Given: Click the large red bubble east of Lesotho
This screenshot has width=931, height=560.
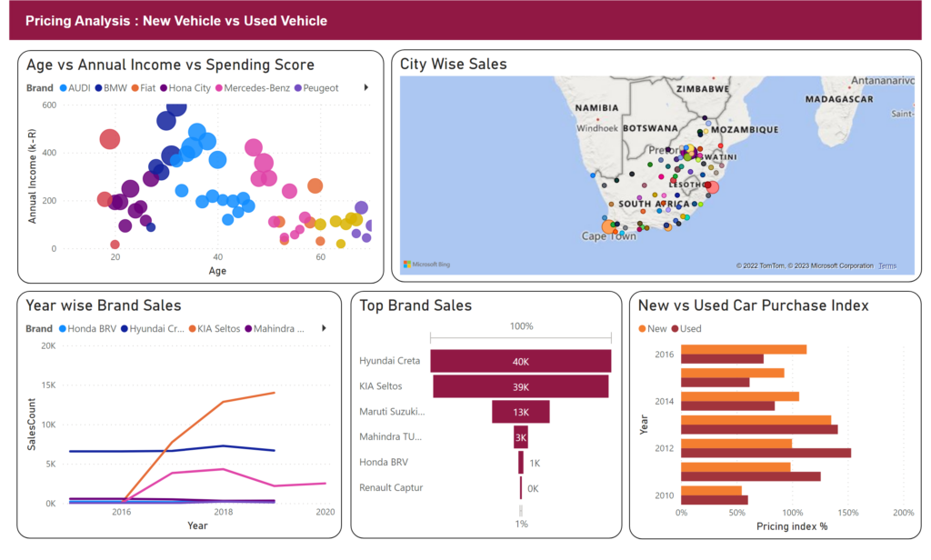Looking at the screenshot, I should point(713,187).
